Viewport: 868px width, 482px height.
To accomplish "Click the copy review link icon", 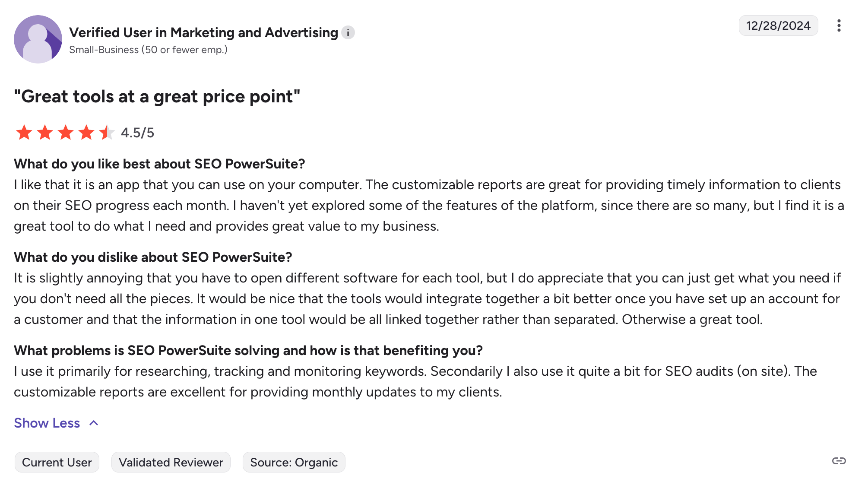I will pyautogui.click(x=839, y=461).
